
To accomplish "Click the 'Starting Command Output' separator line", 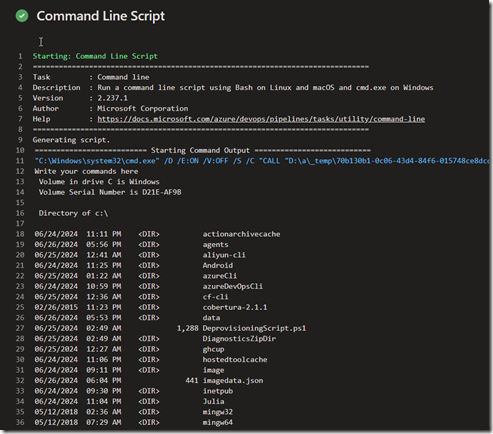I will 202,150.
